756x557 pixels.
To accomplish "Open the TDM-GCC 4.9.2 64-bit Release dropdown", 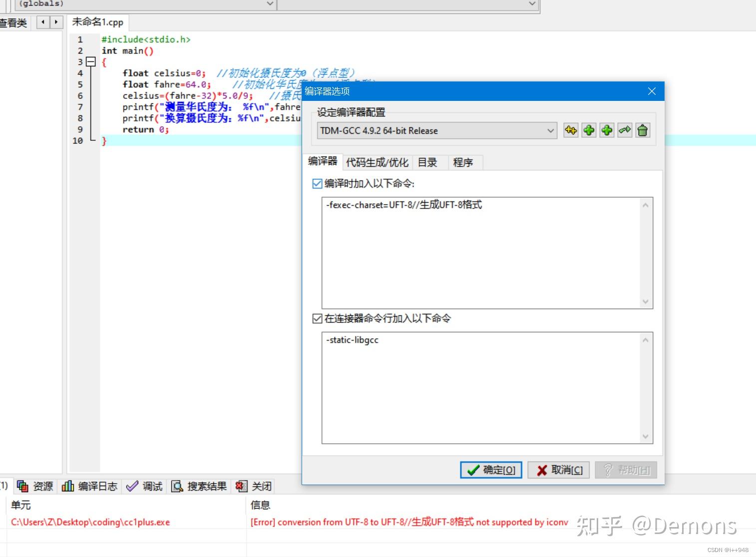I will tap(550, 130).
